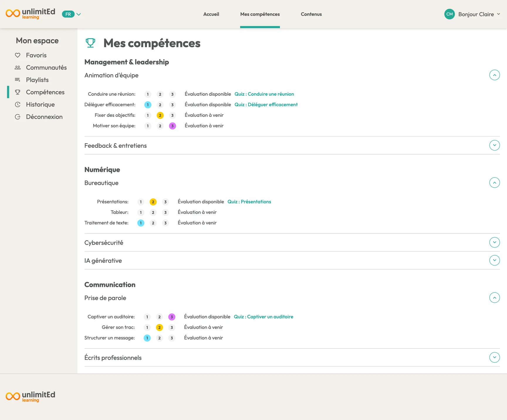Open Quiz : Captiver un auditoire

coord(263,316)
